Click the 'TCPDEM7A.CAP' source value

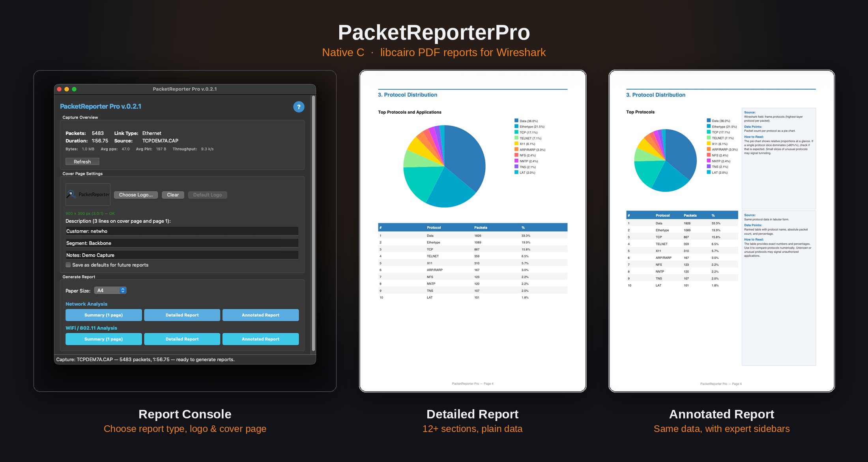[x=160, y=141]
